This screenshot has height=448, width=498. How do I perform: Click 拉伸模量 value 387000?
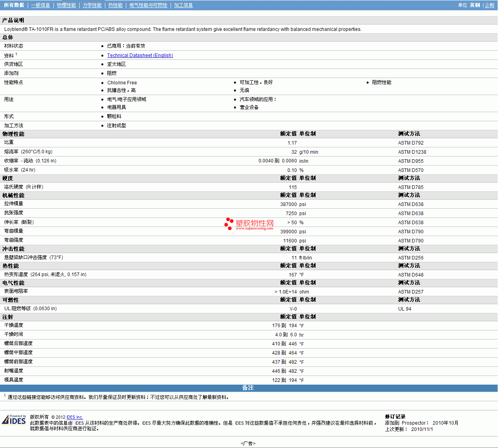click(289, 204)
